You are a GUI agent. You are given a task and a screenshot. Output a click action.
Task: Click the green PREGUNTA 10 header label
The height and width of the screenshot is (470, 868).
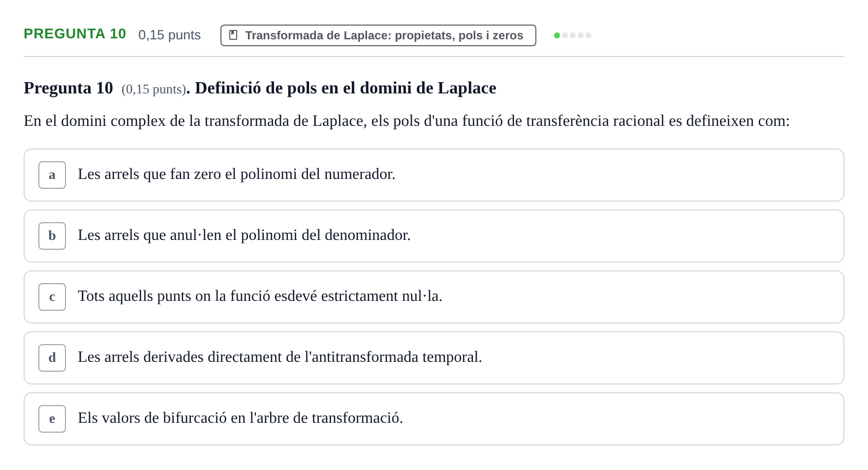tap(75, 34)
